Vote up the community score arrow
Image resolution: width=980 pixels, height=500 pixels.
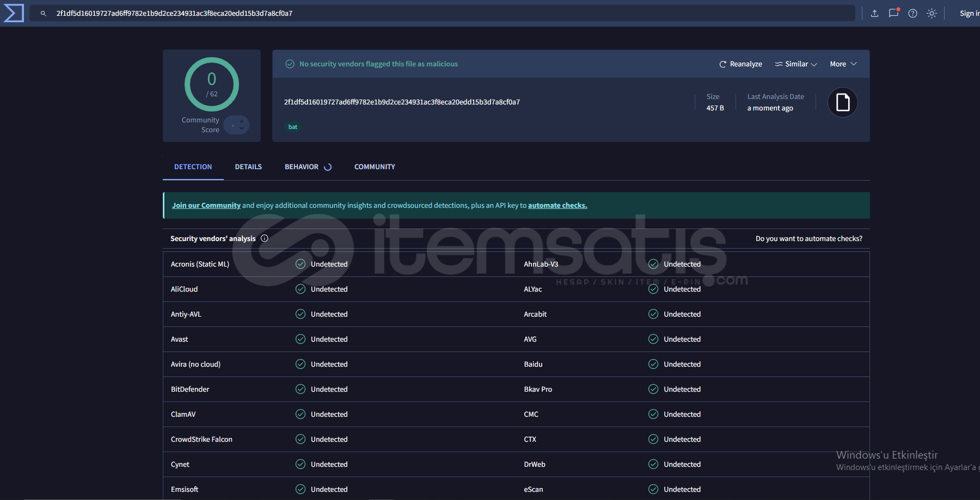242,121
